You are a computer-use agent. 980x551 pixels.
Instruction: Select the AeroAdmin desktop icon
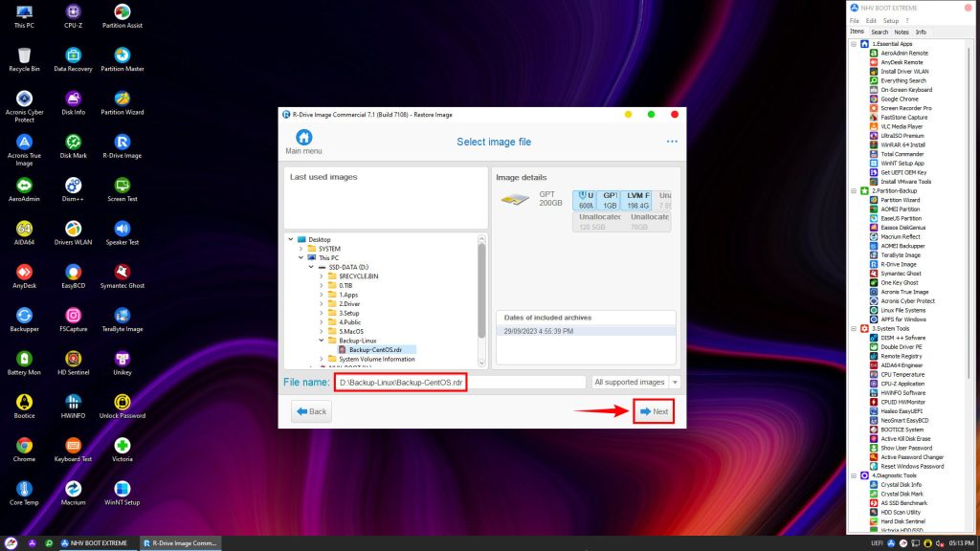pos(24,190)
